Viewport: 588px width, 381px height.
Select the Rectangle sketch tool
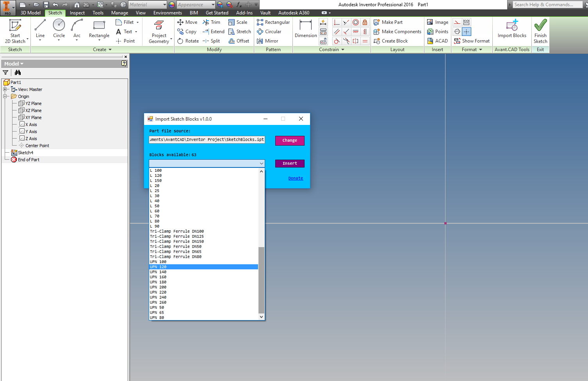[x=99, y=29]
